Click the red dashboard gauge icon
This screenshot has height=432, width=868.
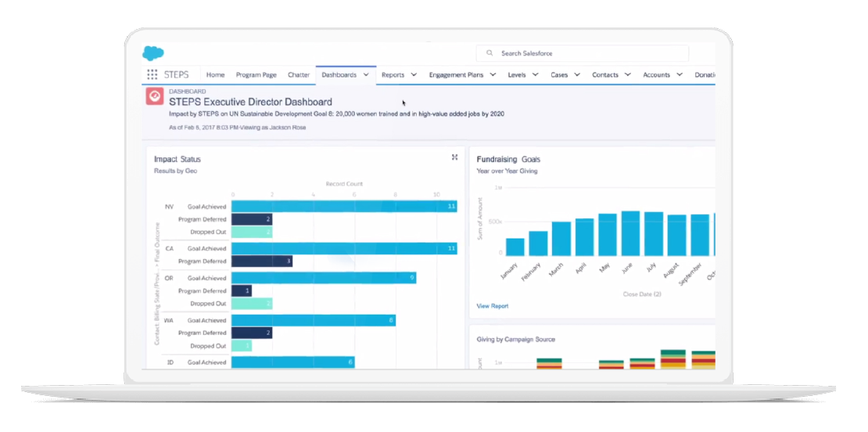[154, 96]
